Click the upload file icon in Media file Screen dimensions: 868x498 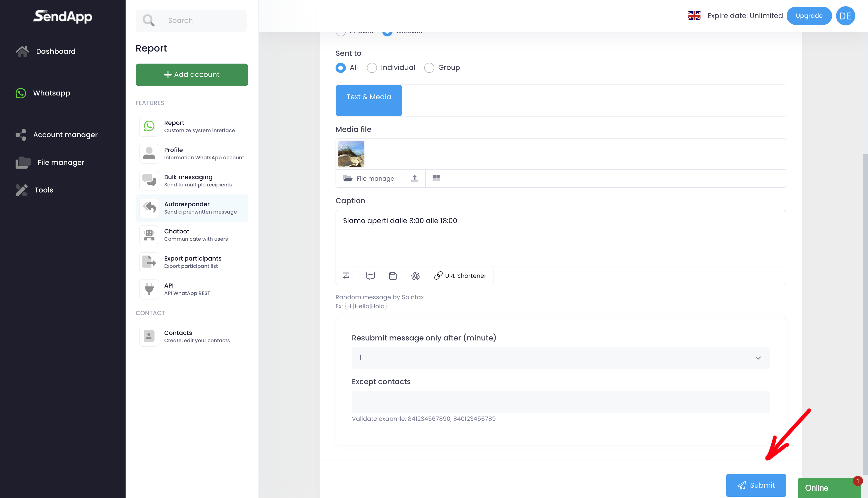point(414,178)
